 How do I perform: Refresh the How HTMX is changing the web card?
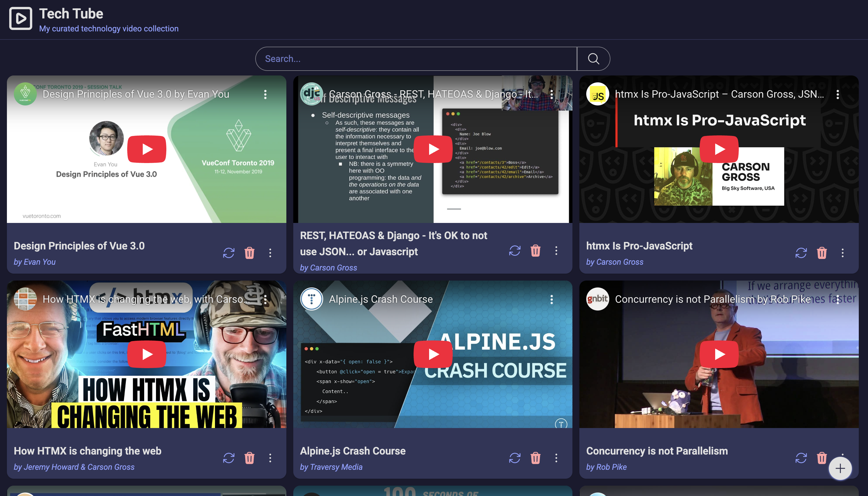coord(229,458)
